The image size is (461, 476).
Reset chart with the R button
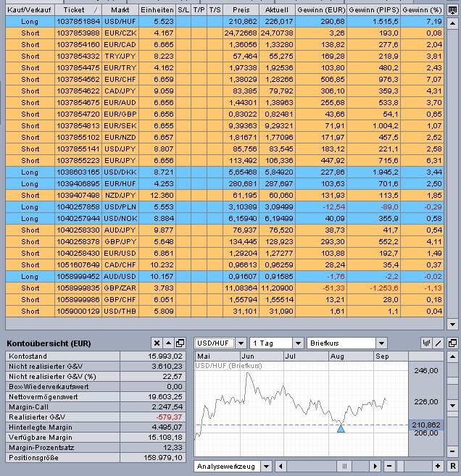[452, 466]
